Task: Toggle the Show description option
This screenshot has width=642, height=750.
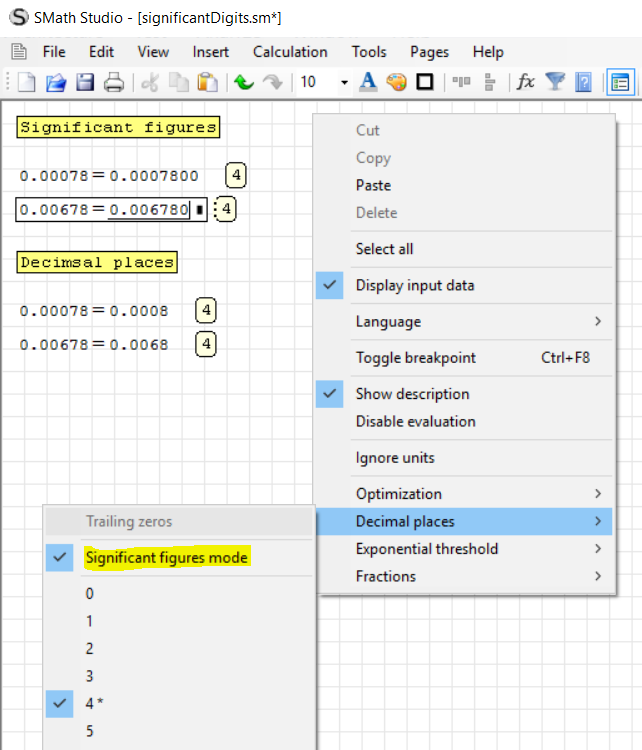Action: point(412,394)
